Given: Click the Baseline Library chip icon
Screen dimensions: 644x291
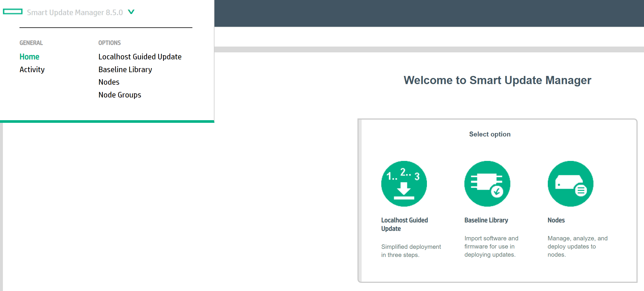Looking at the screenshot, I should coord(487,184).
